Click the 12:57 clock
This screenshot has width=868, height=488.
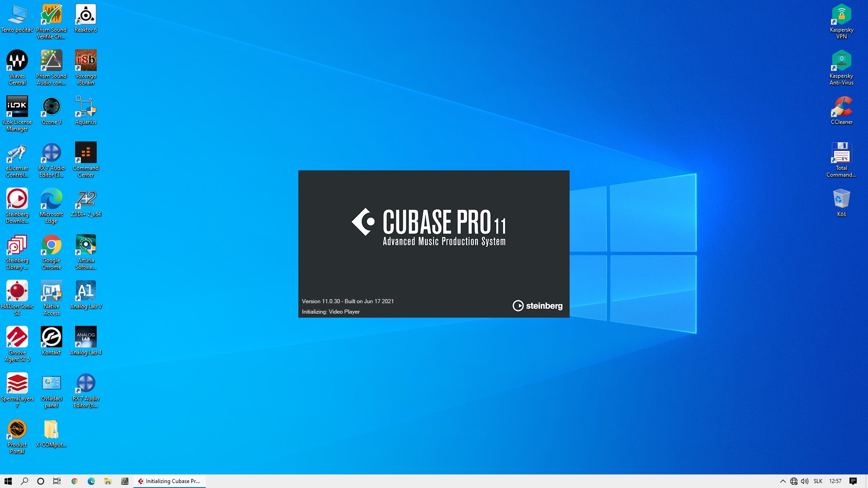[x=835, y=481]
